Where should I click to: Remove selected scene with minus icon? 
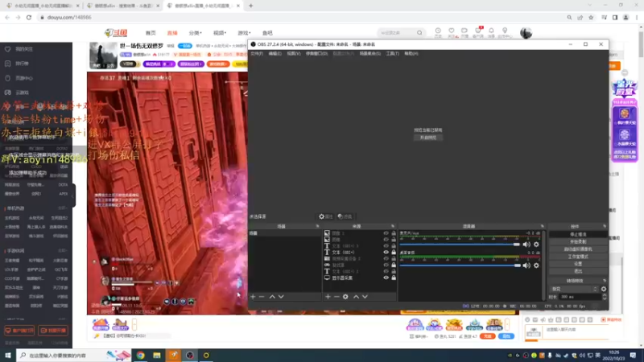pyautogui.click(x=262, y=297)
